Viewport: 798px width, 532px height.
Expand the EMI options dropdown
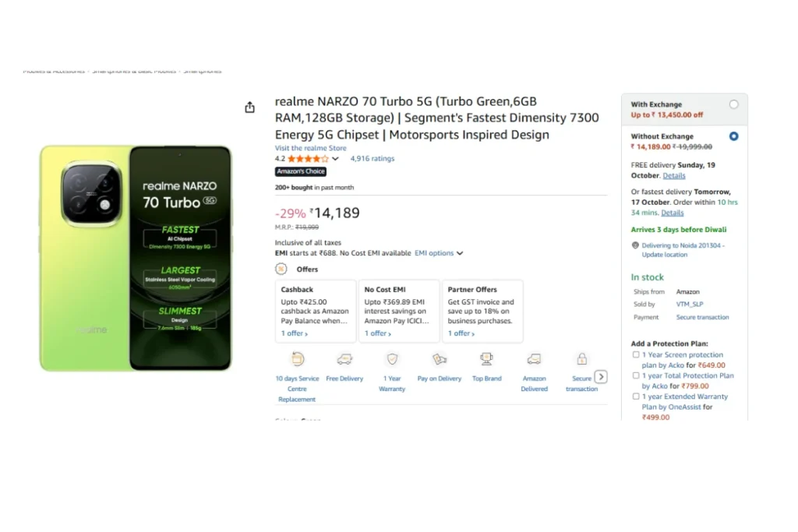coord(439,253)
